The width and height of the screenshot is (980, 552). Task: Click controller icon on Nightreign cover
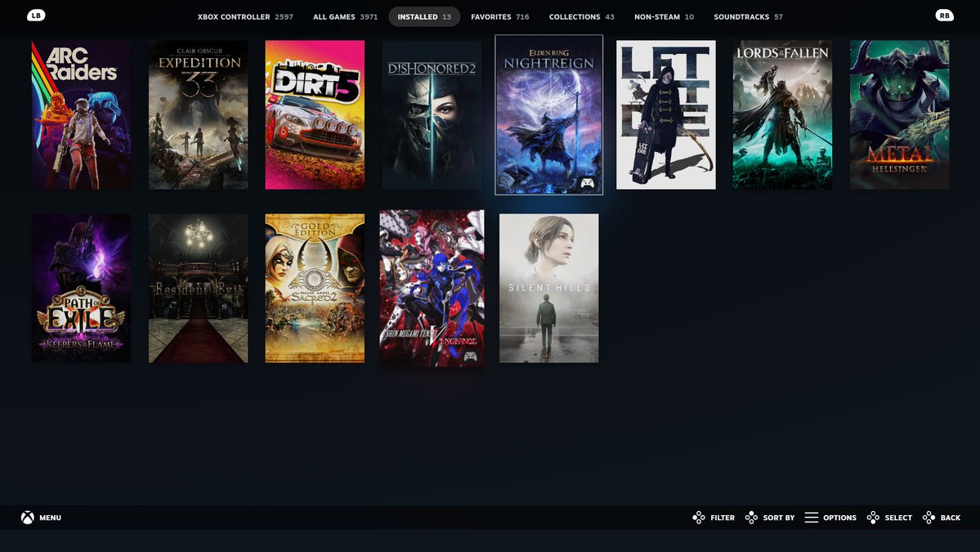pyautogui.click(x=587, y=183)
